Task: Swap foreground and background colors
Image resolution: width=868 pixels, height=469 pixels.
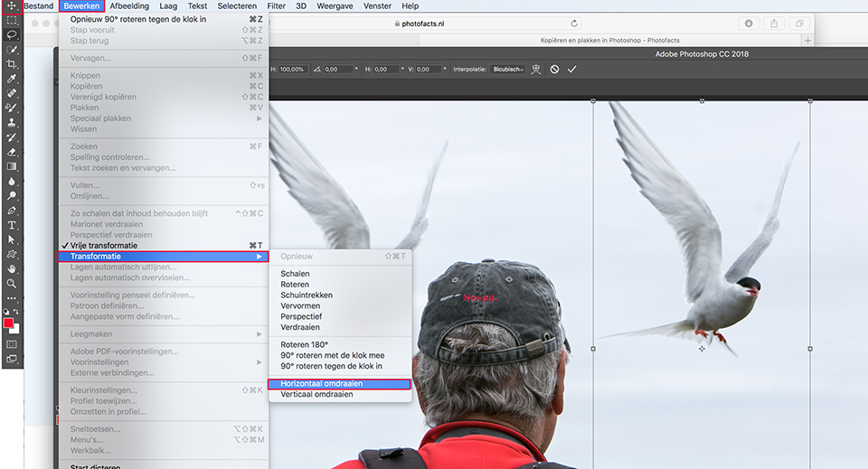Action: pos(16,312)
